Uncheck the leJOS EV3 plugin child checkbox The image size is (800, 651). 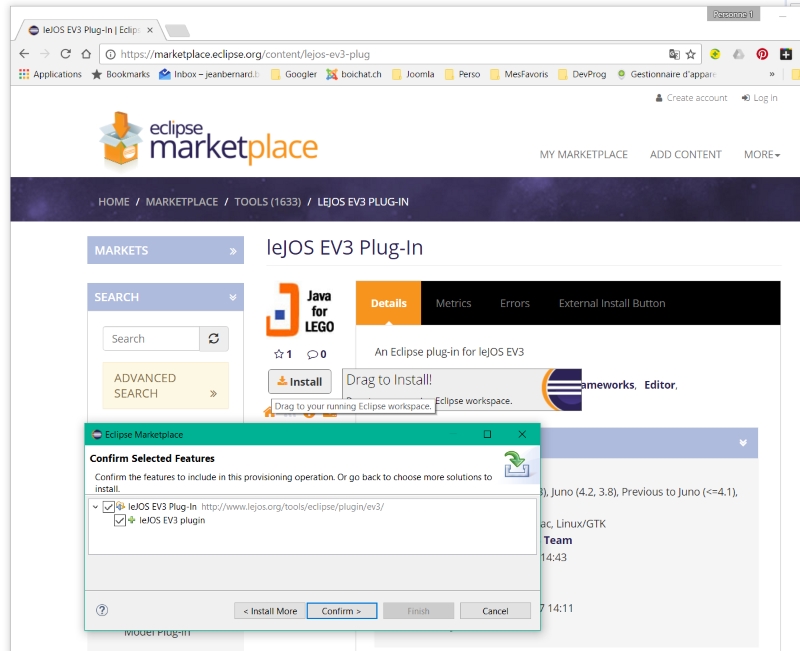[x=120, y=520]
